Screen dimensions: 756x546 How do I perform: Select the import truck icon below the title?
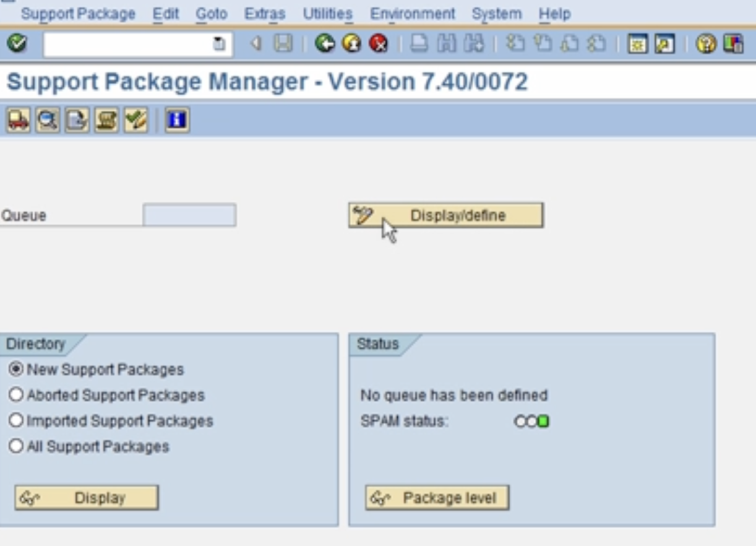click(18, 119)
